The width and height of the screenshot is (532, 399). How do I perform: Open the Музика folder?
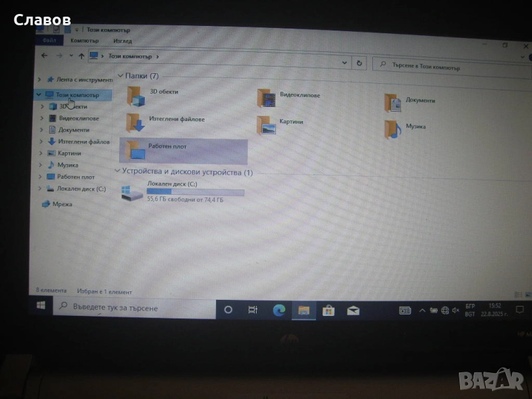[x=392, y=128]
